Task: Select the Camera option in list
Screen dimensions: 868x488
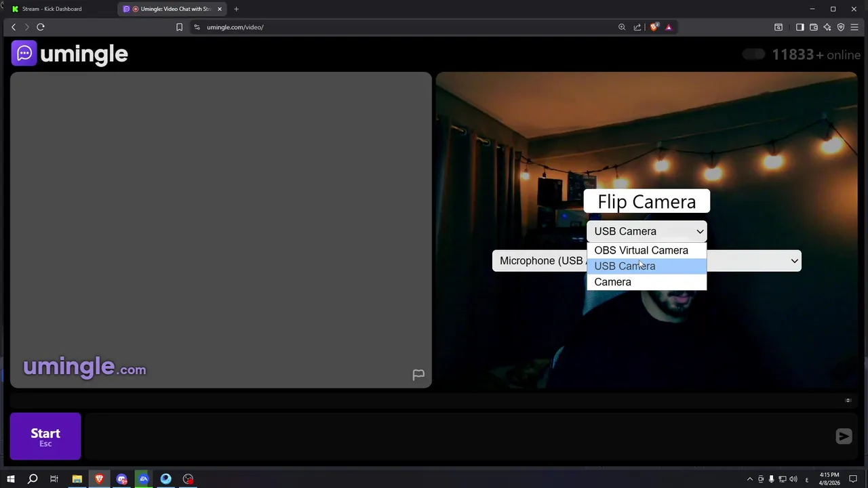Action: pyautogui.click(x=647, y=282)
